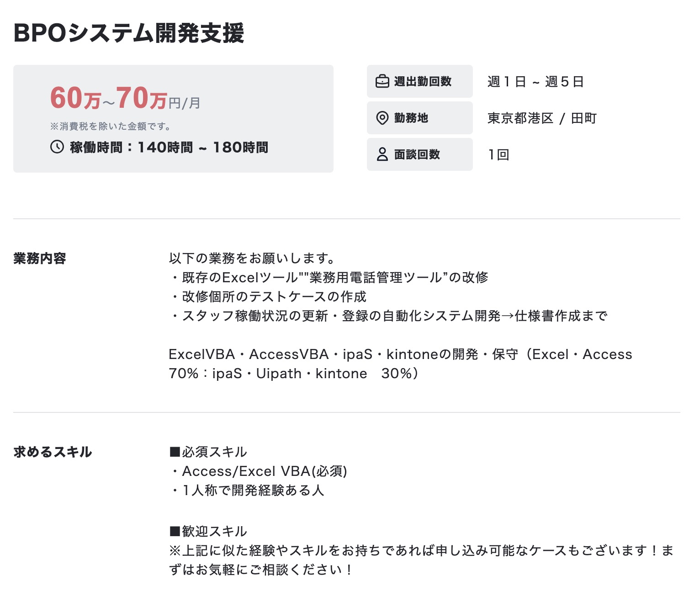Click the person icon beside 面談回数
Image resolution: width=700 pixels, height=591 pixels.
[382, 154]
